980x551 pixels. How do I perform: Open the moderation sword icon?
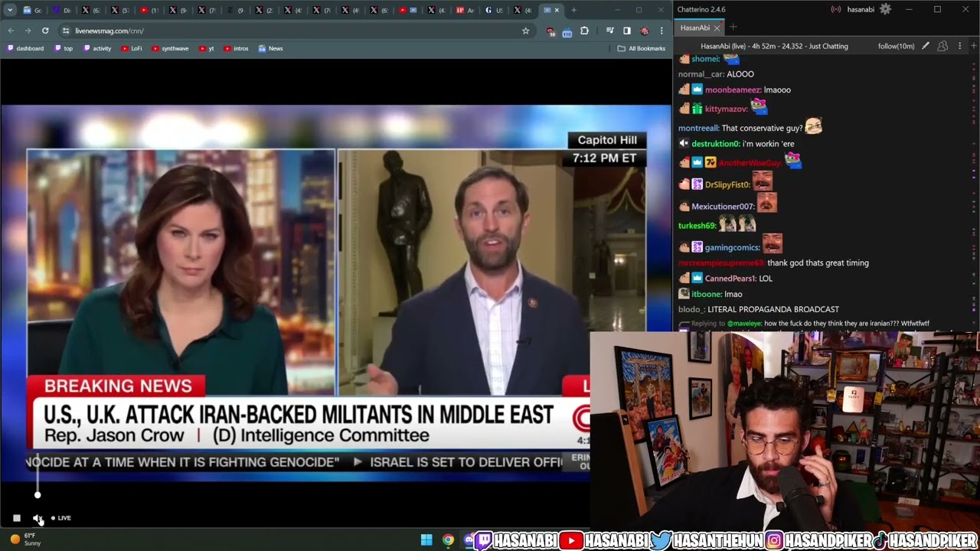(926, 46)
